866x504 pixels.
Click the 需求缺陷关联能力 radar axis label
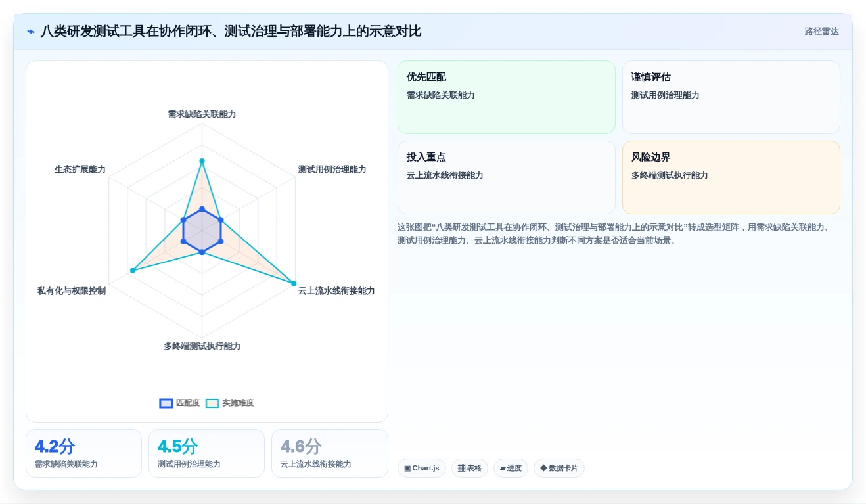click(202, 114)
